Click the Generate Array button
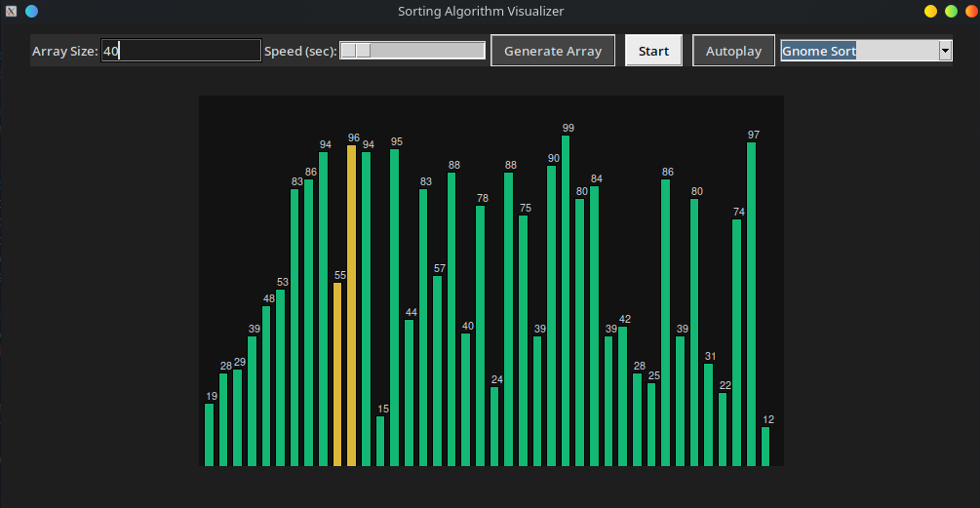Image resolution: width=980 pixels, height=508 pixels. pyautogui.click(x=553, y=51)
